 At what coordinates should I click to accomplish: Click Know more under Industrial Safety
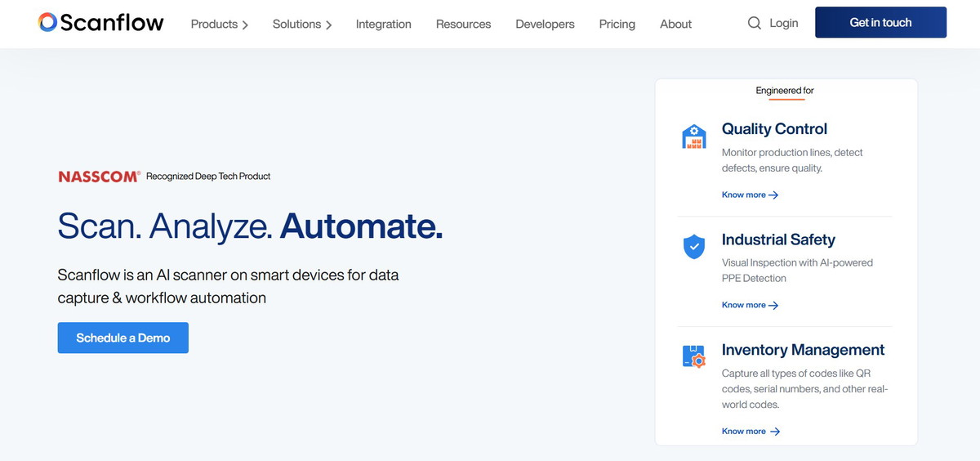click(x=751, y=305)
